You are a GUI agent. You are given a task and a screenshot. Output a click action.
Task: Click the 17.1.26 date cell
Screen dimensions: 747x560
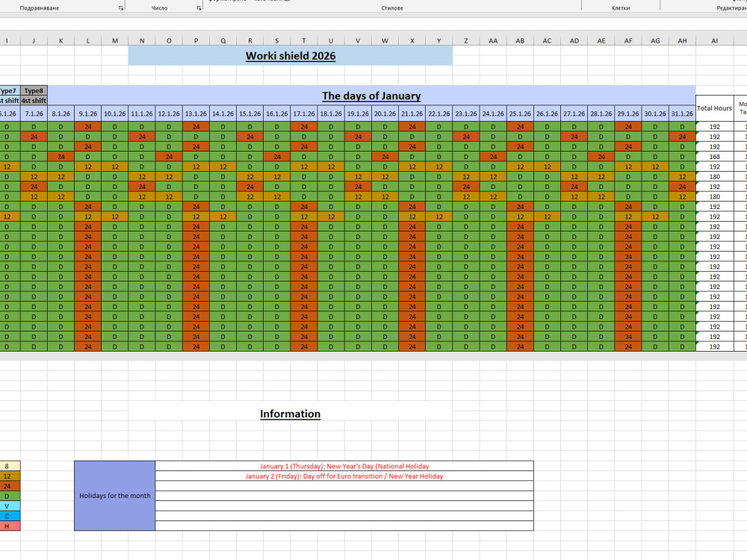[x=304, y=113]
